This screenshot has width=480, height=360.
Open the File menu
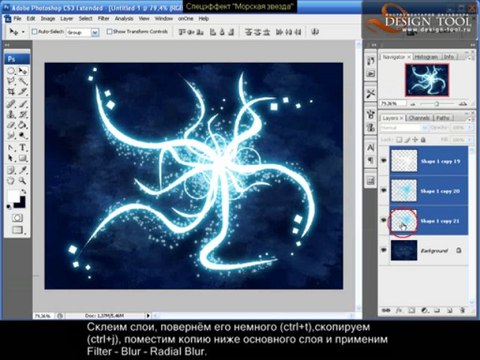coord(17,19)
